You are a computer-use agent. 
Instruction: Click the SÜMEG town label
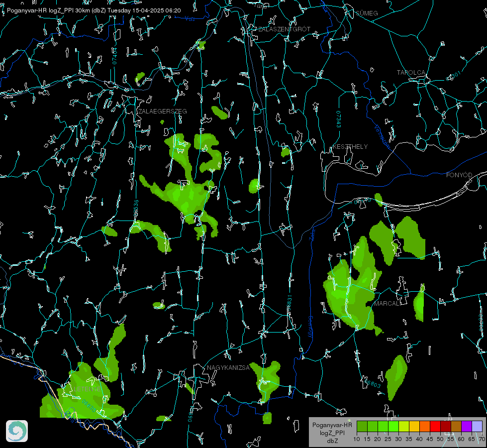point(367,13)
